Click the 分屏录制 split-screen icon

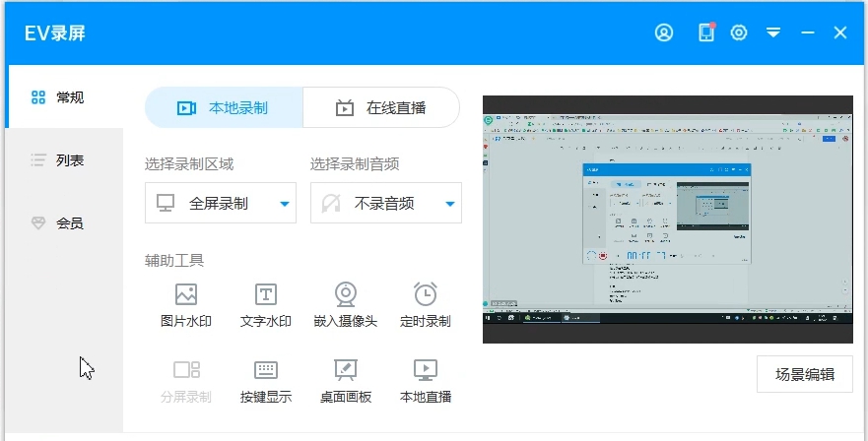(186, 369)
